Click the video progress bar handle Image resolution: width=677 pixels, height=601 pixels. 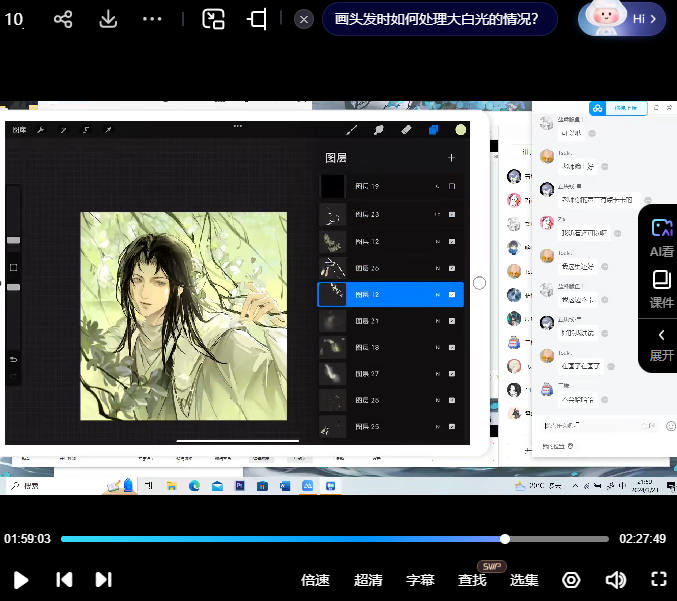505,539
